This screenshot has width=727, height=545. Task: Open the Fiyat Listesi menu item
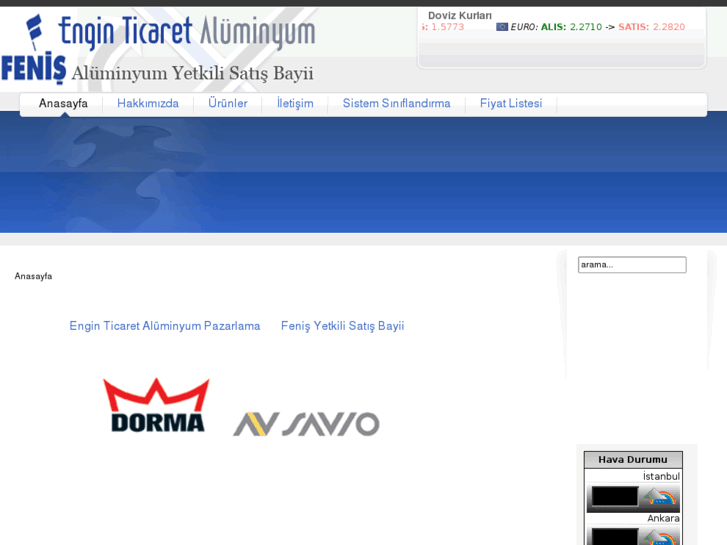point(511,103)
